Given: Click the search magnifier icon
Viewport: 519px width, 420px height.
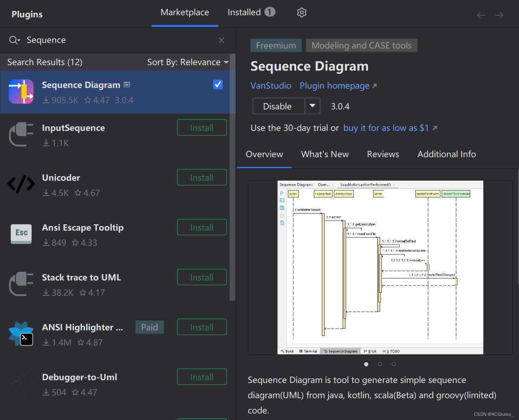Looking at the screenshot, I should click(x=14, y=40).
